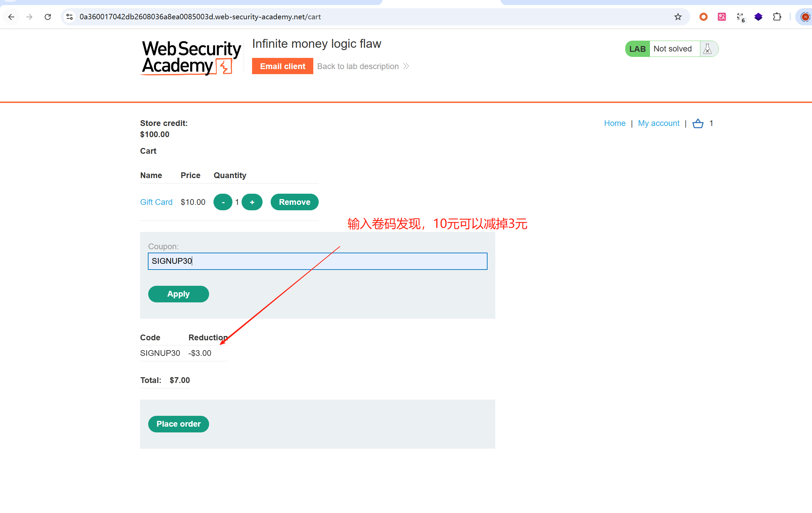Click the browser back arrow
This screenshot has height=513, width=812.
point(11,17)
